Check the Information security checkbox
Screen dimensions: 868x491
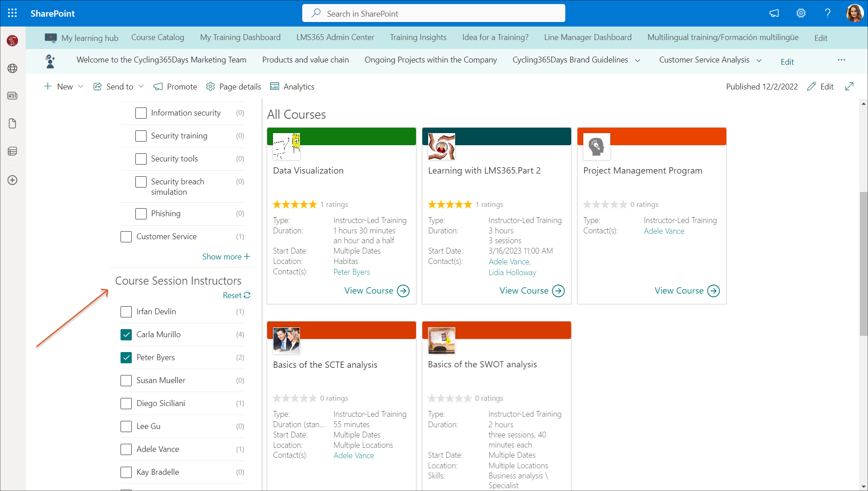tap(141, 113)
